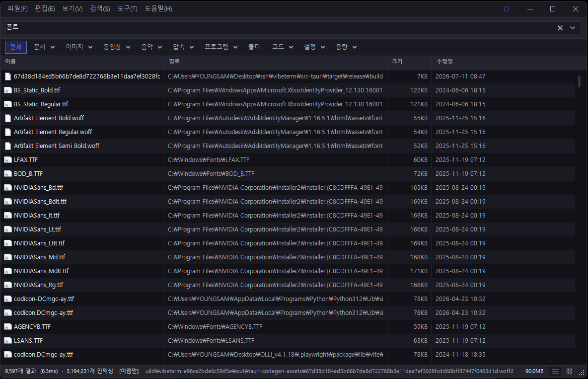This screenshot has height=379, width=588.
Task: Filter results by 음악
Action: pyautogui.click(x=147, y=47)
